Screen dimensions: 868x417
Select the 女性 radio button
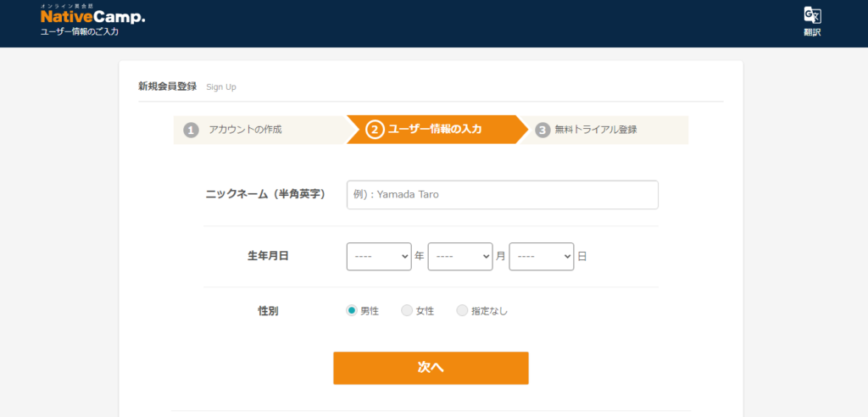point(406,311)
